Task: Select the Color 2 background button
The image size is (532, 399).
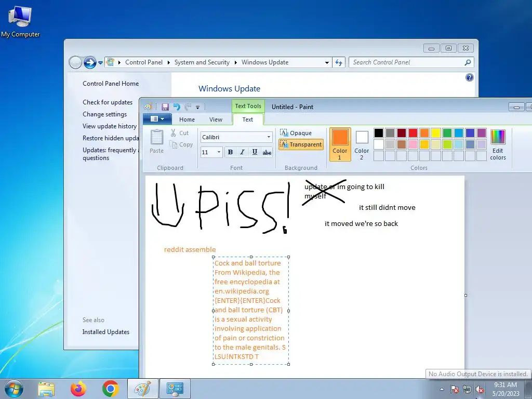Action: tap(362, 144)
